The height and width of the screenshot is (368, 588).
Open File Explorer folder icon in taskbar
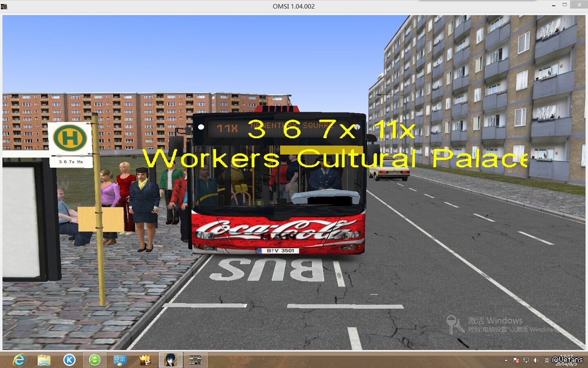click(x=44, y=360)
